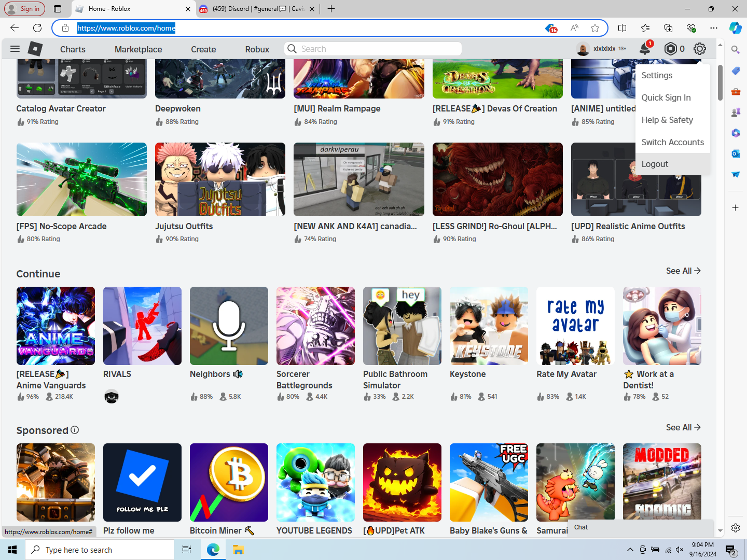Go back with browser back arrow

15,28
